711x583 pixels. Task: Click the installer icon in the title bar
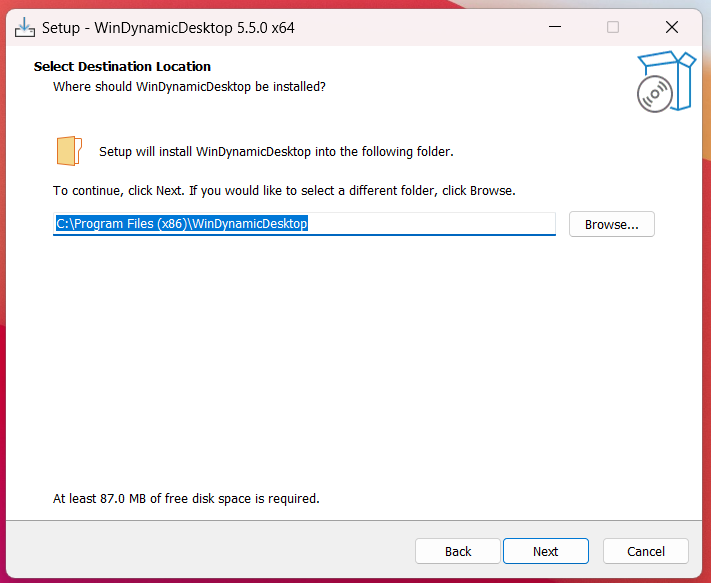(x=25, y=27)
